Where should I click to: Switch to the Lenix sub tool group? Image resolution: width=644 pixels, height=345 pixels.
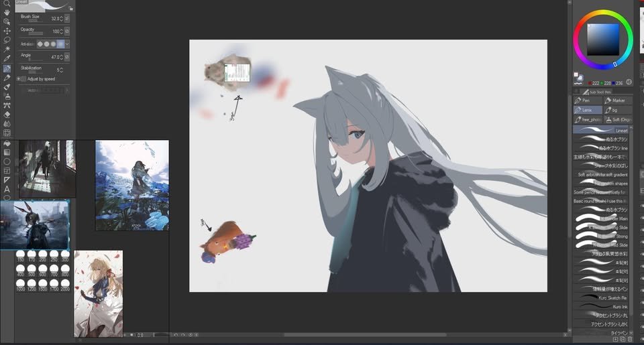[588, 110]
